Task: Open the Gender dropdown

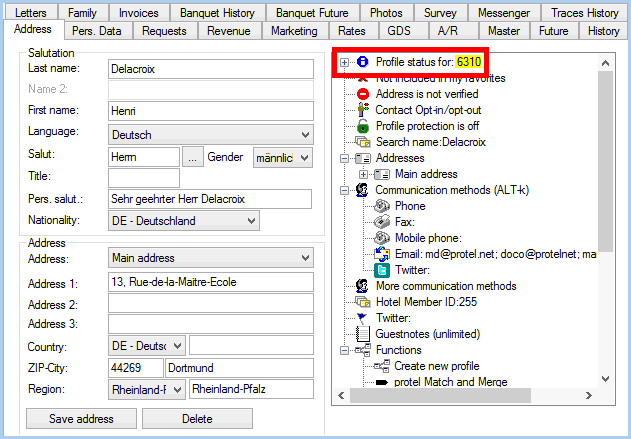Action: 304,157
